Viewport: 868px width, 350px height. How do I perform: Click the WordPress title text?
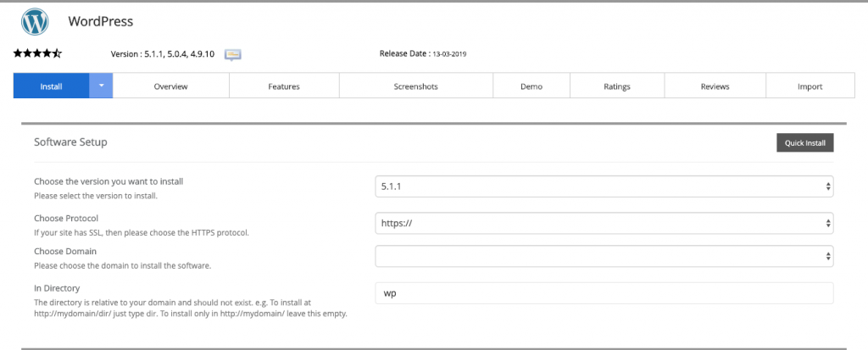click(x=101, y=21)
